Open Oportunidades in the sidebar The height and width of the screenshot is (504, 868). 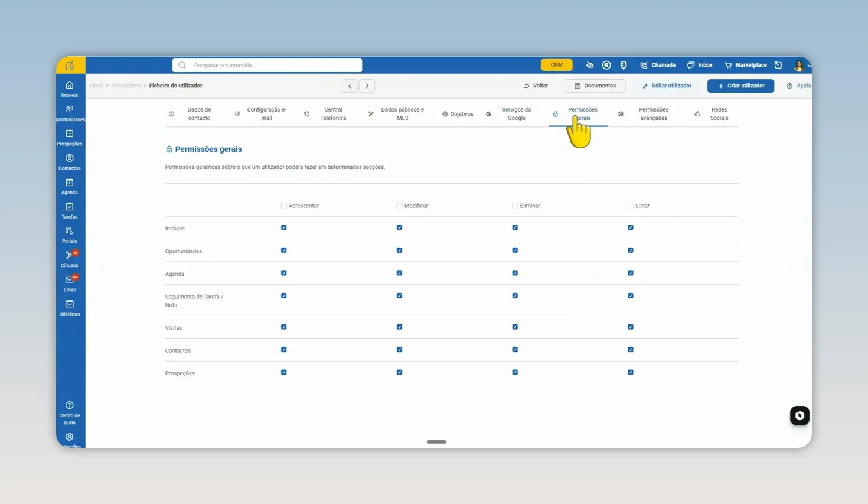point(70,113)
